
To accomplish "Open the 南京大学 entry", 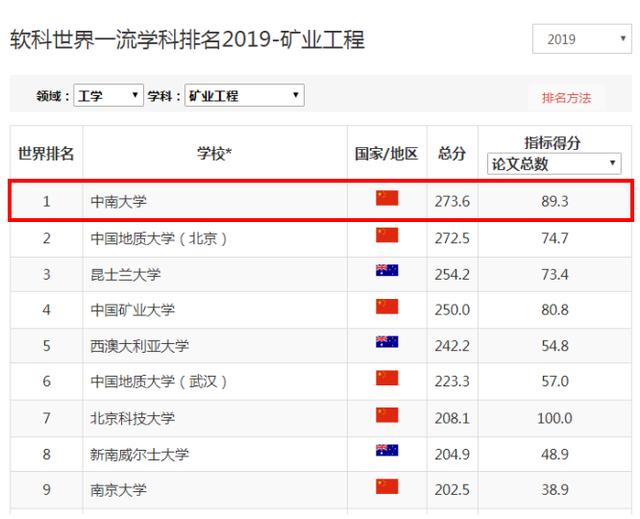I will tap(118, 490).
